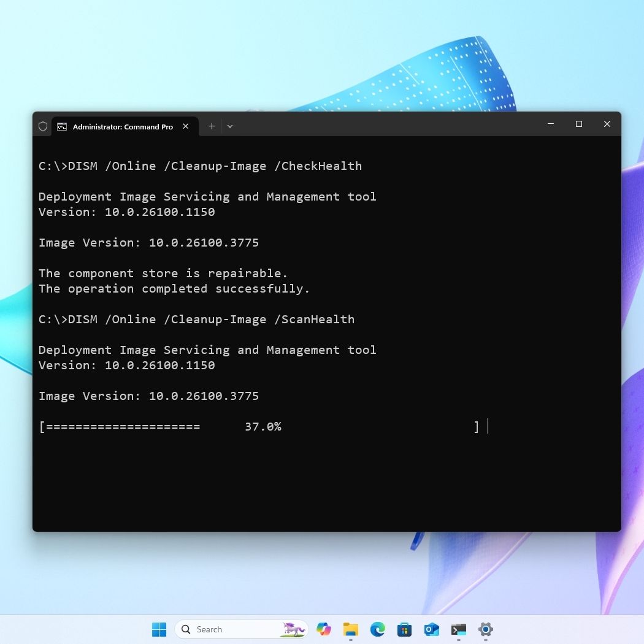Expand the new tab profile dropdown chevron
644x644 pixels.
pos(230,126)
